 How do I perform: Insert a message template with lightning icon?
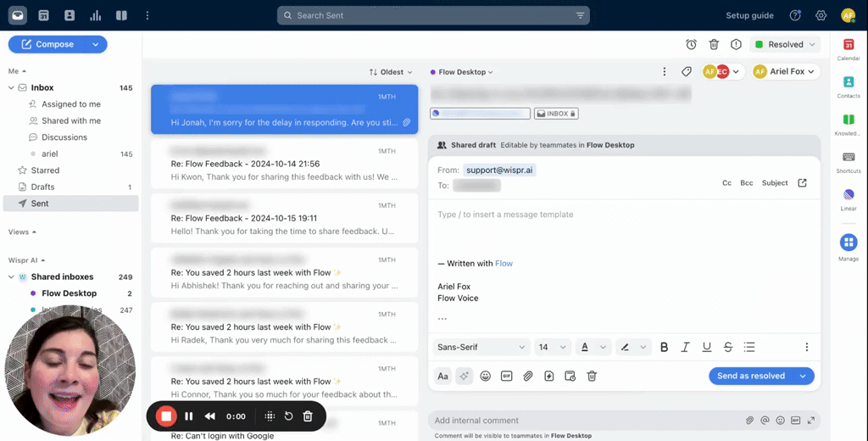click(x=548, y=377)
